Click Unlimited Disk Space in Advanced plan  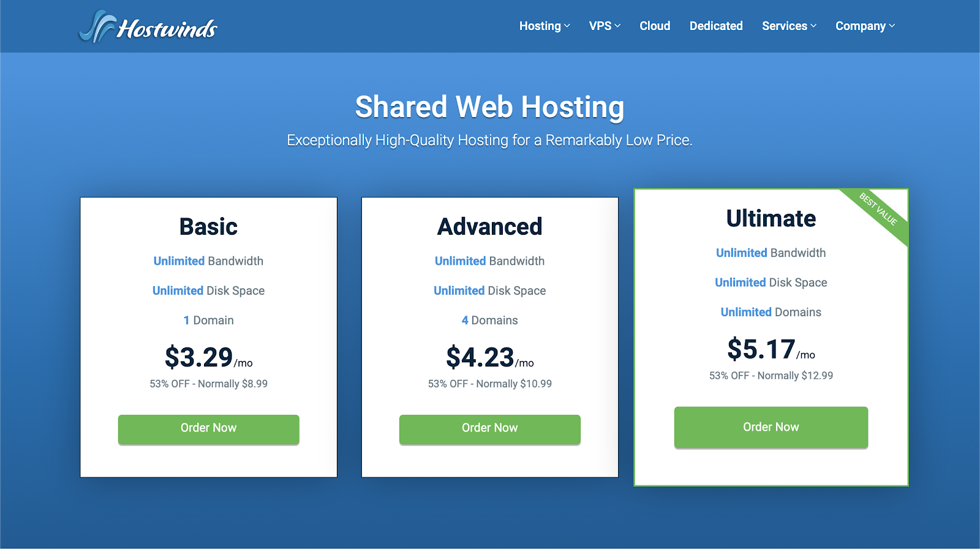(x=489, y=291)
